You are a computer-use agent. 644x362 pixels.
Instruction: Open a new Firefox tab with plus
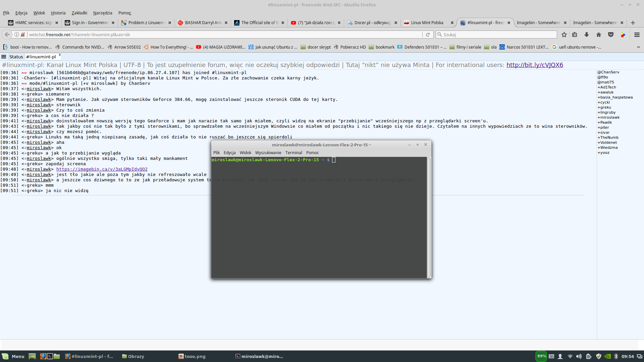coord(633,23)
